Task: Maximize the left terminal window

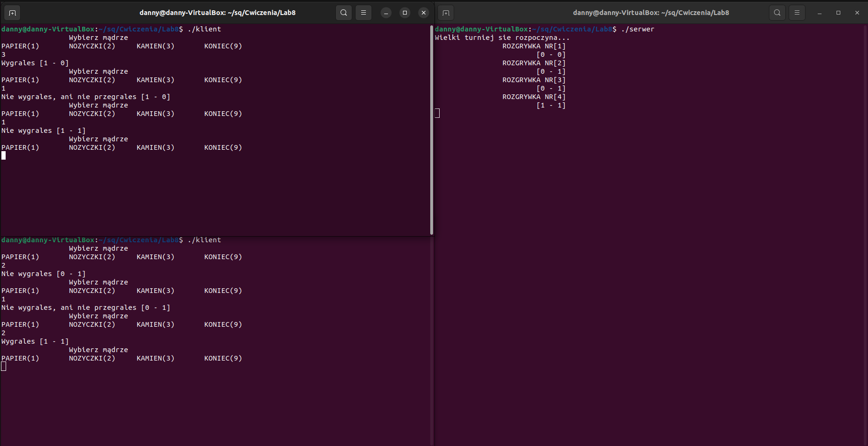Action: [x=405, y=13]
